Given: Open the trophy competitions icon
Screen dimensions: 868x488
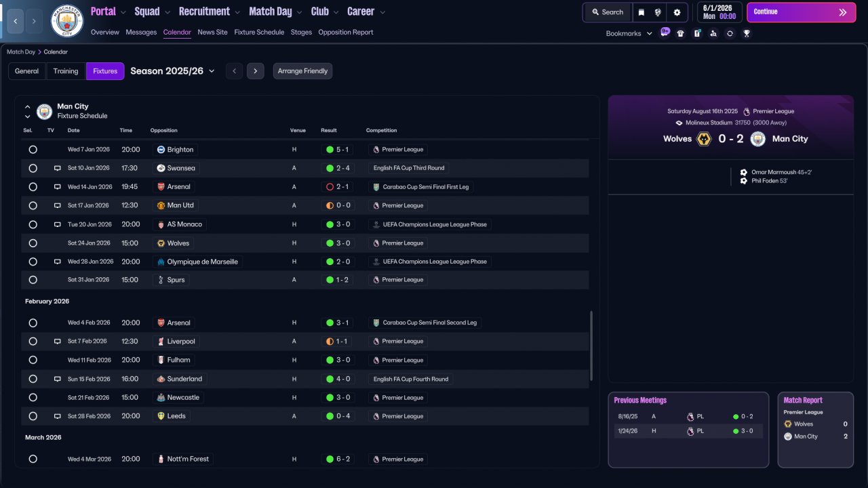Looking at the screenshot, I should tap(747, 33).
